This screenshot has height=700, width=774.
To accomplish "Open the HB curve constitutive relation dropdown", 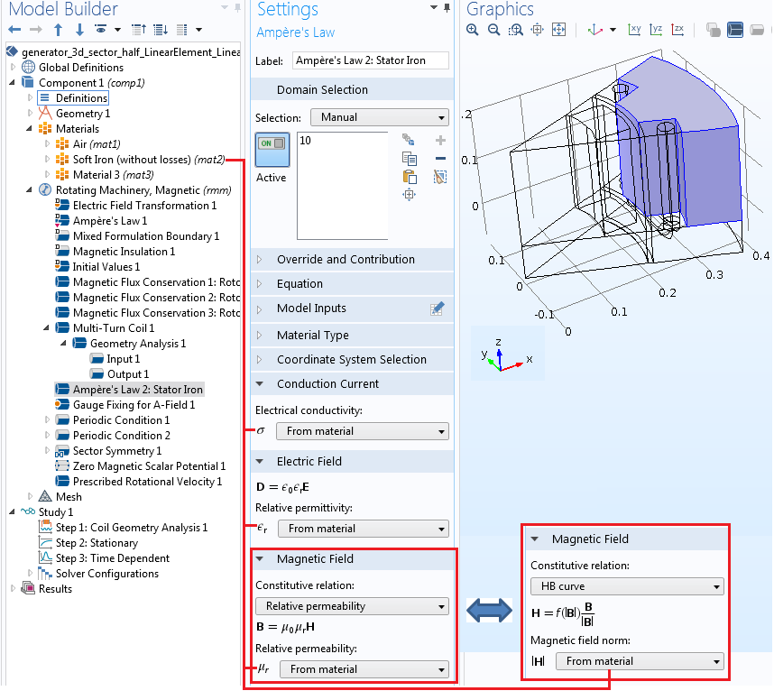I will pos(627,586).
